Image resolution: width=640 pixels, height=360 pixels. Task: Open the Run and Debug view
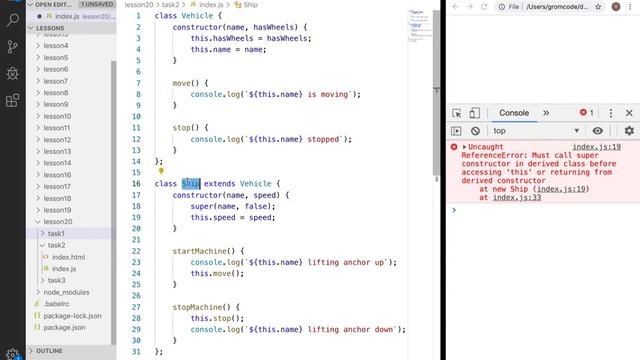point(13,73)
